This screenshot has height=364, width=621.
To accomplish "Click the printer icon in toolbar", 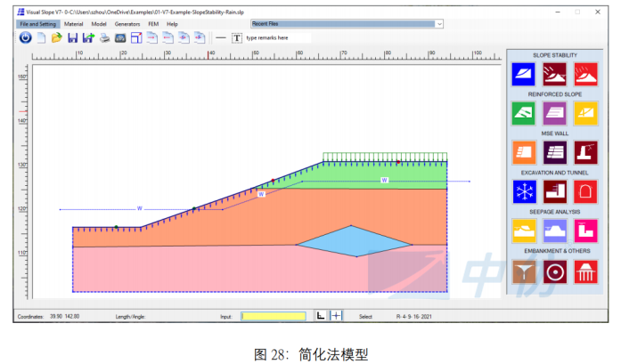I will click(x=104, y=37).
